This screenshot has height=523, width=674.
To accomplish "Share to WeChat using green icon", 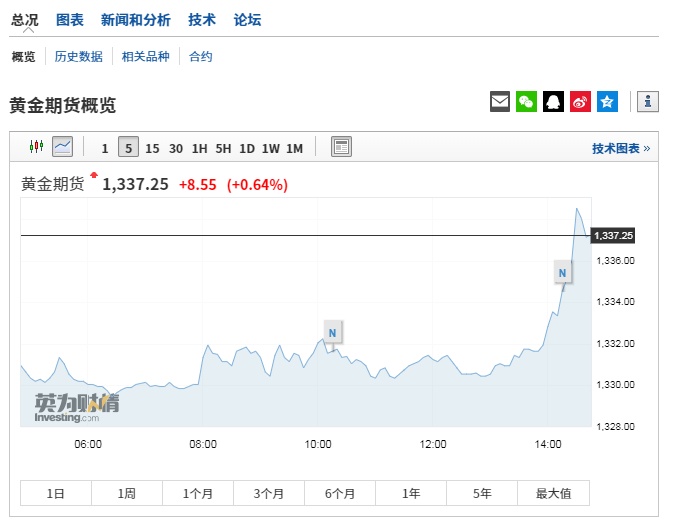I will (527, 101).
